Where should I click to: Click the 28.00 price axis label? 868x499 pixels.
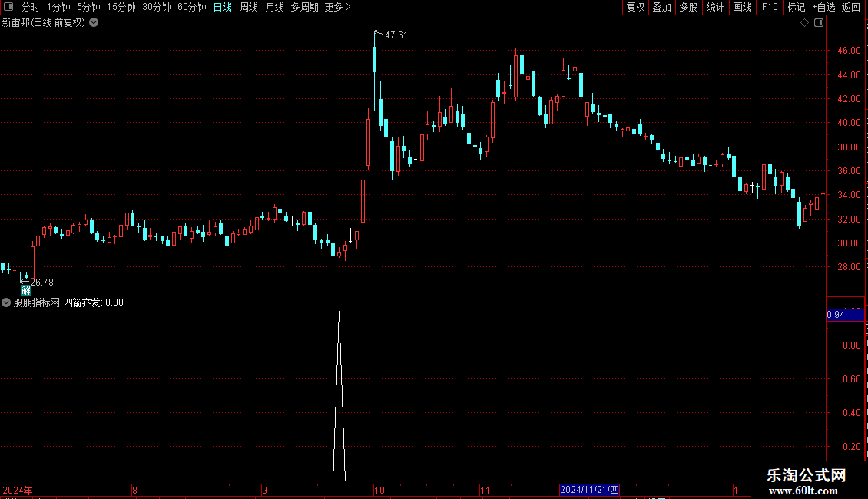tap(849, 267)
